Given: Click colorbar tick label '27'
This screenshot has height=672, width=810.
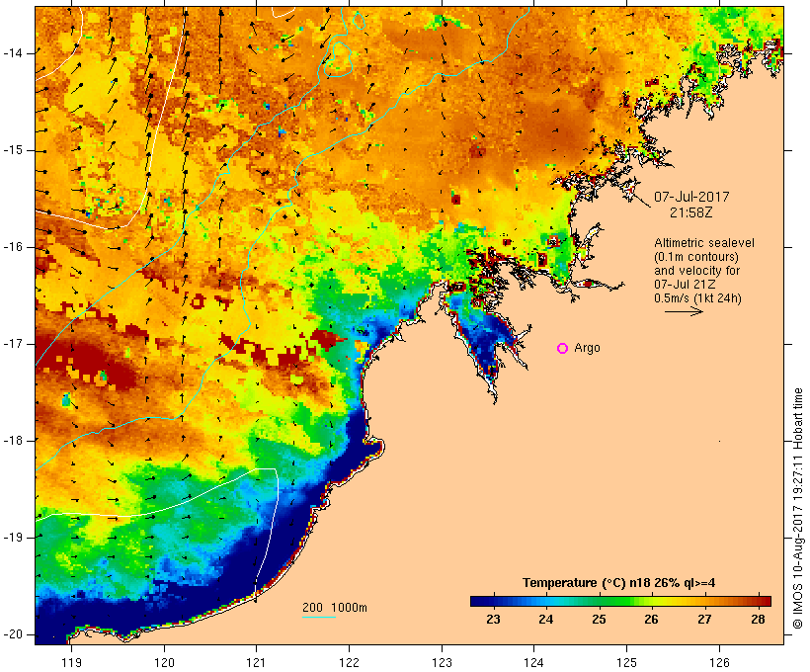Looking at the screenshot, I should [704, 620].
